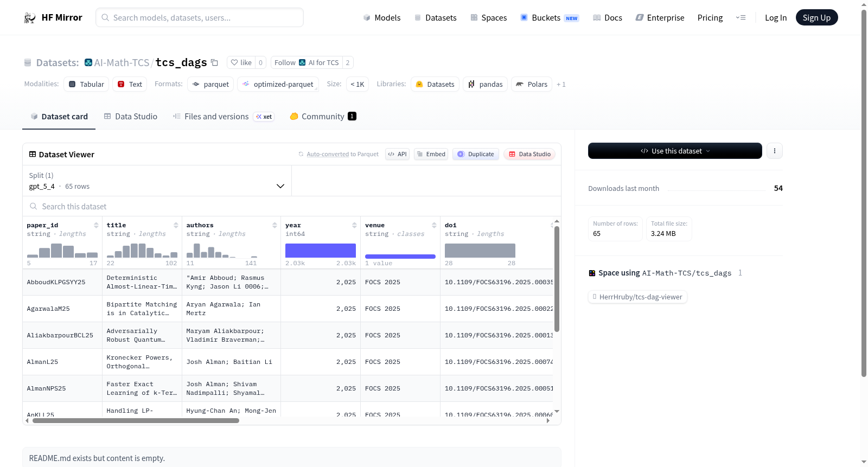Click the follower count beside Follow

point(348,62)
